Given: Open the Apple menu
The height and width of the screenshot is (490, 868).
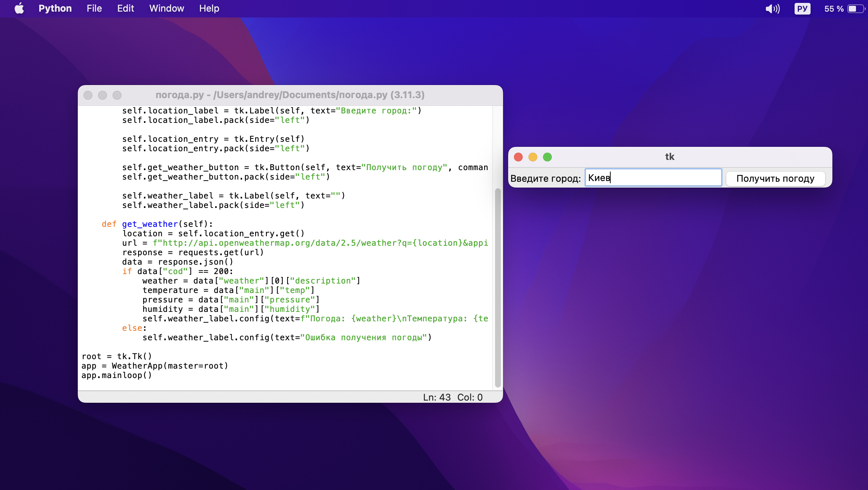Looking at the screenshot, I should tap(19, 8).
